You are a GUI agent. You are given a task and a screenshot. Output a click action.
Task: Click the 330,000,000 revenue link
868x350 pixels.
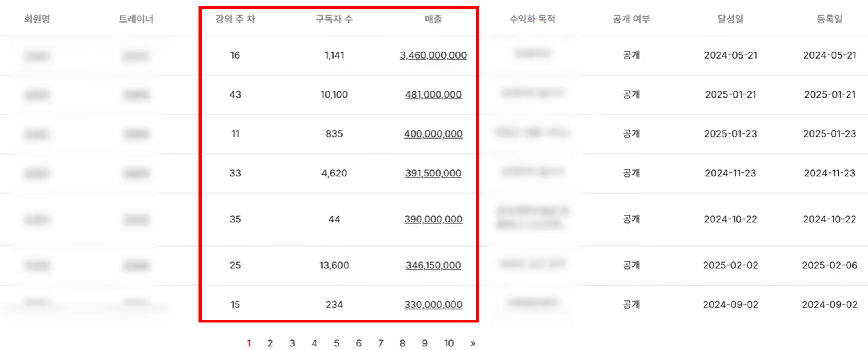(x=433, y=304)
